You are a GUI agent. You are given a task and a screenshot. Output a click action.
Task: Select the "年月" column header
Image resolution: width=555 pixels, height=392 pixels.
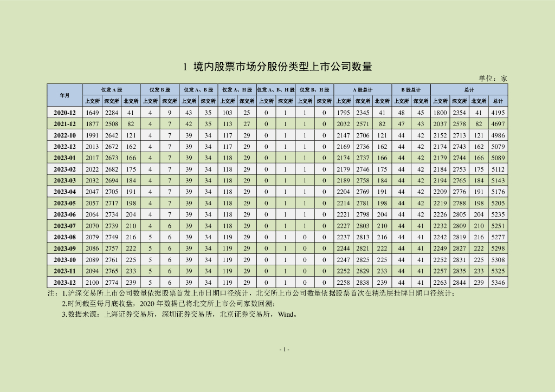click(65, 95)
